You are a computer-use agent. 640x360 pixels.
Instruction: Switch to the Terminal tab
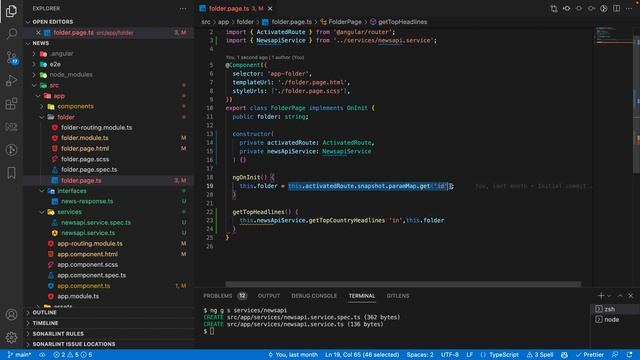coord(362,296)
